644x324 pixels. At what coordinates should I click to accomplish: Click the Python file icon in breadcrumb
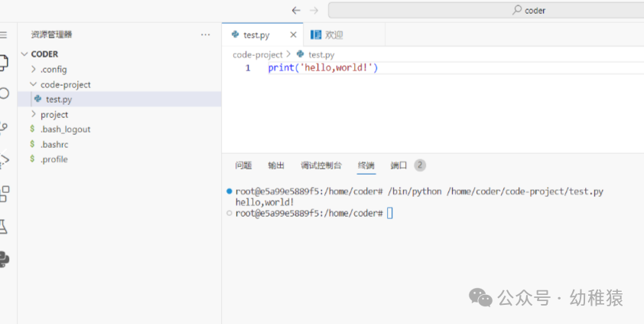click(301, 54)
